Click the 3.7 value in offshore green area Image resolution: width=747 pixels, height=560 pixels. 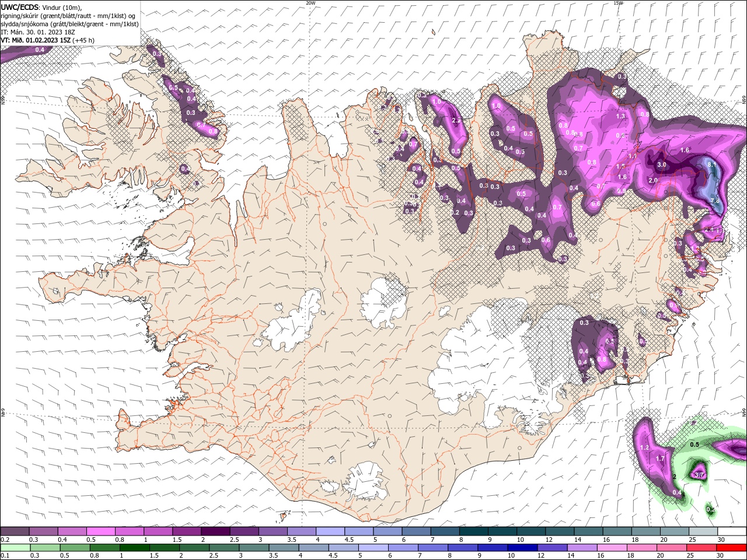700,475
